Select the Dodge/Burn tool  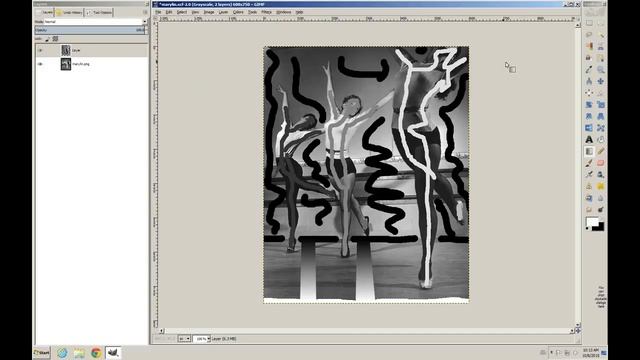point(600,209)
